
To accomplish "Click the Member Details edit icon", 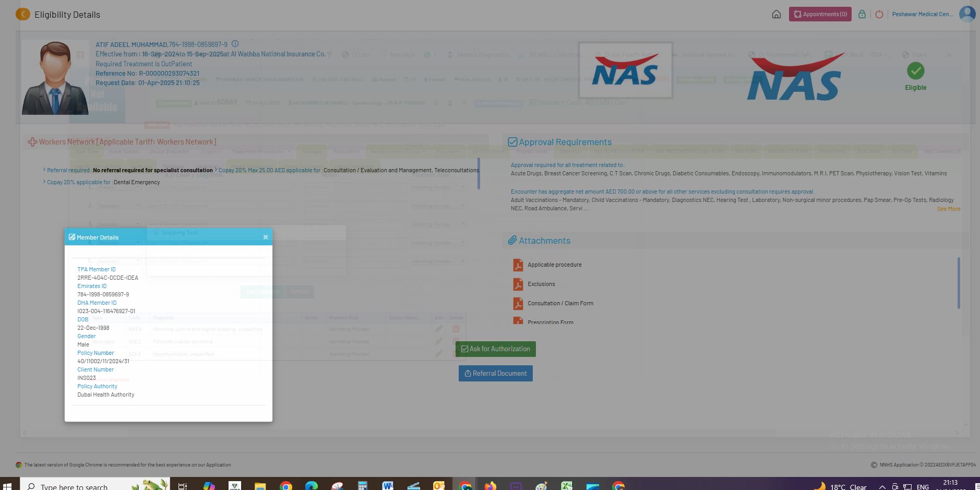I will pos(72,237).
